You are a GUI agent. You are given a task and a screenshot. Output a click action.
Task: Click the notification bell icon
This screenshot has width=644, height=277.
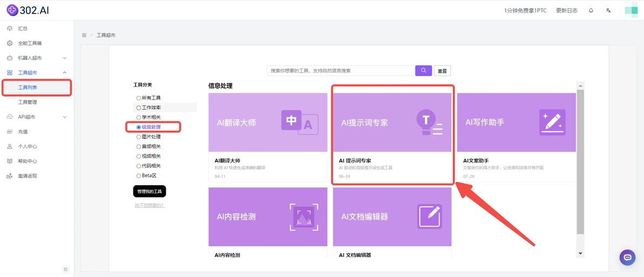(591, 11)
